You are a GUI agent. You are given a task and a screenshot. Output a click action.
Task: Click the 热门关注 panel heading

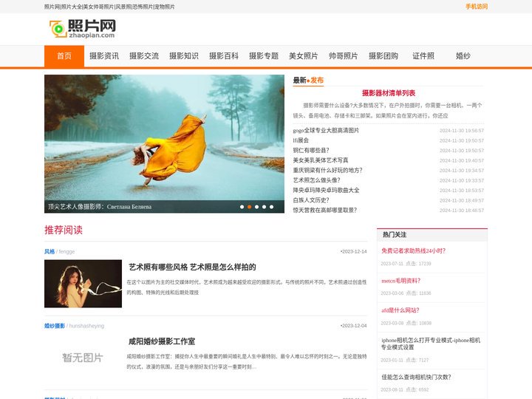[395, 234]
